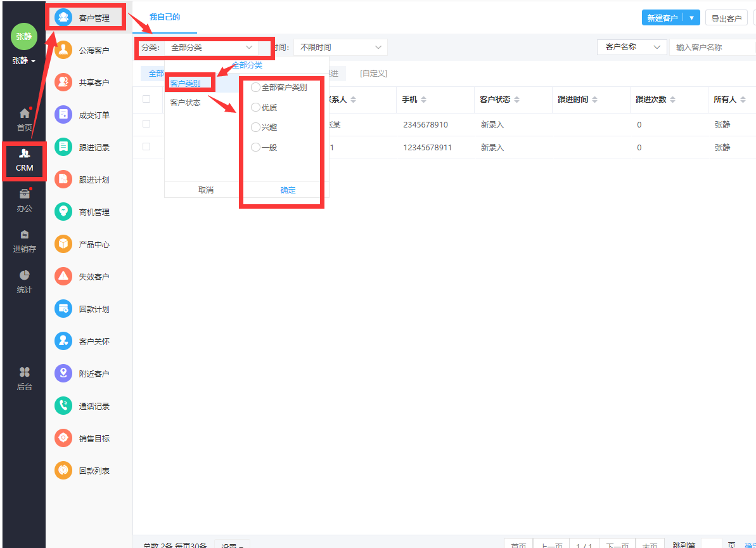Open 客户关怀 module
756x548 pixels.
point(86,341)
